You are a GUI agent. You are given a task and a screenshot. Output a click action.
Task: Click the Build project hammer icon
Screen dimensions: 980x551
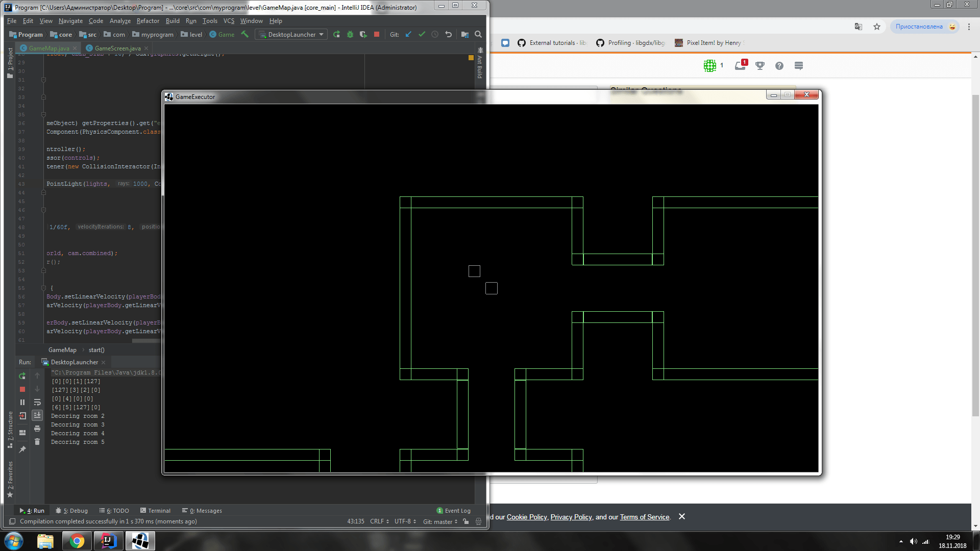tap(243, 34)
